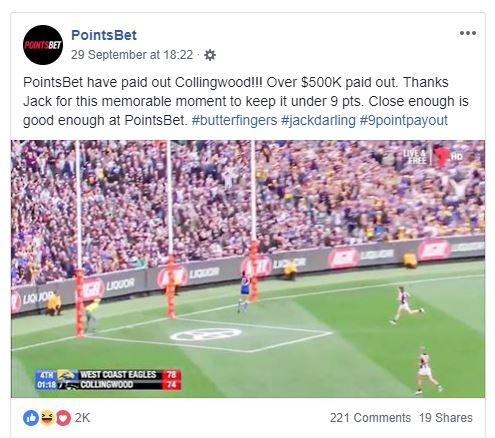Open the PointsBet page name link
The image size is (495, 438).
(104, 35)
